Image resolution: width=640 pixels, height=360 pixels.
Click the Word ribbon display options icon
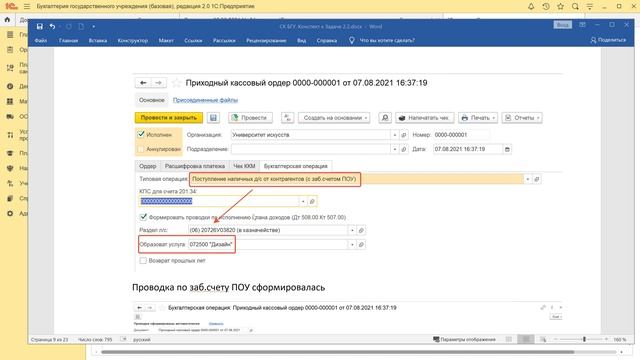(582, 25)
